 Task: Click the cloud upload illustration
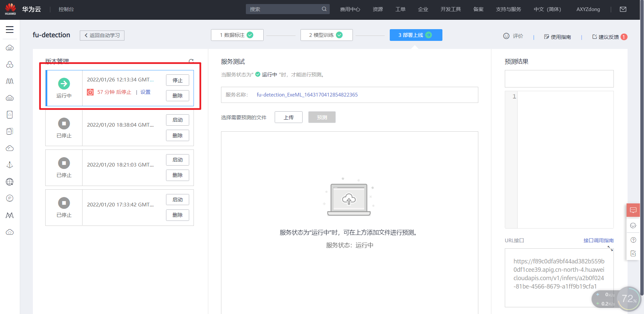tap(349, 197)
